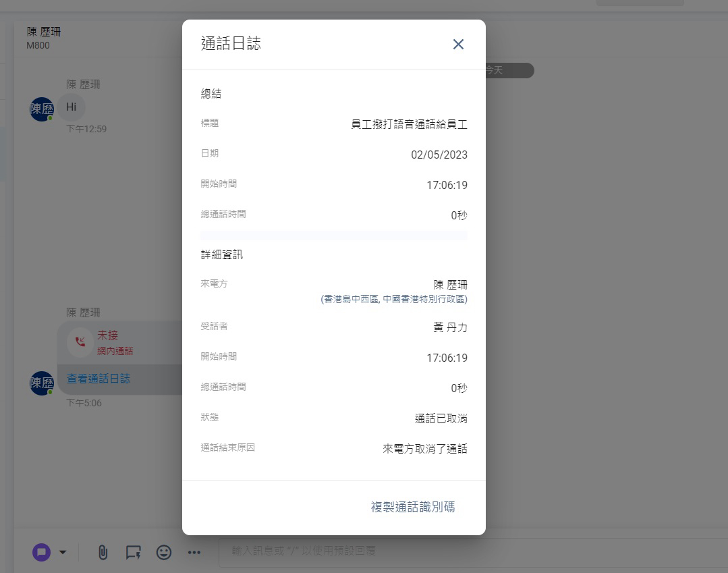Open the more options ellipsis
Image resolution: width=728 pixels, height=573 pixels.
194,552
